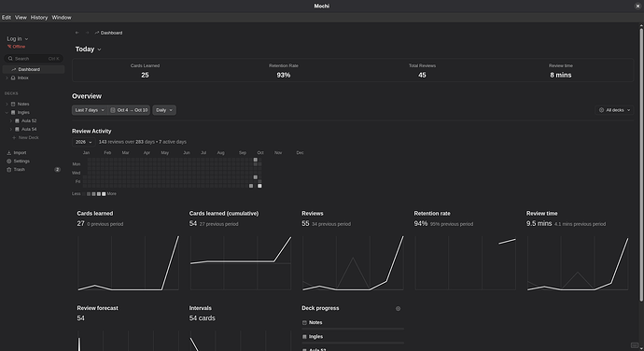Click the Cards learned (cumulative) chart
The width and height of the screenshot is (644, 351).
pos(241,263)
